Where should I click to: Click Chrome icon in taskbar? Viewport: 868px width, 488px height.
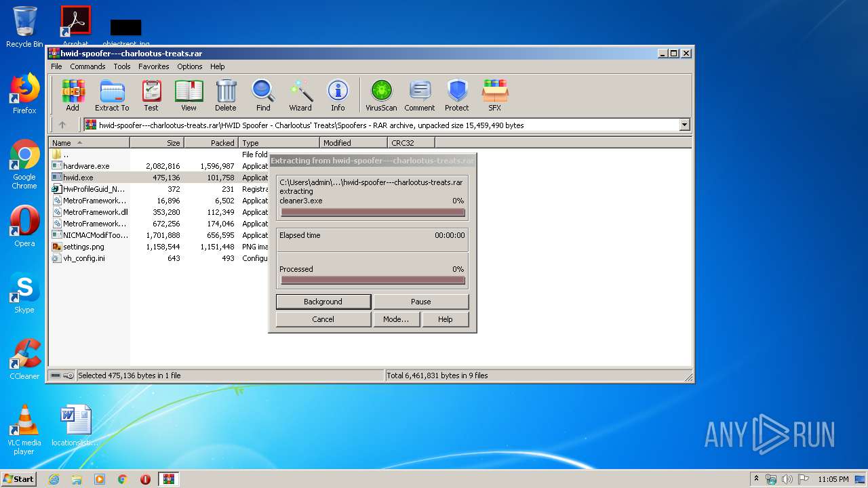tap(123, 479)
